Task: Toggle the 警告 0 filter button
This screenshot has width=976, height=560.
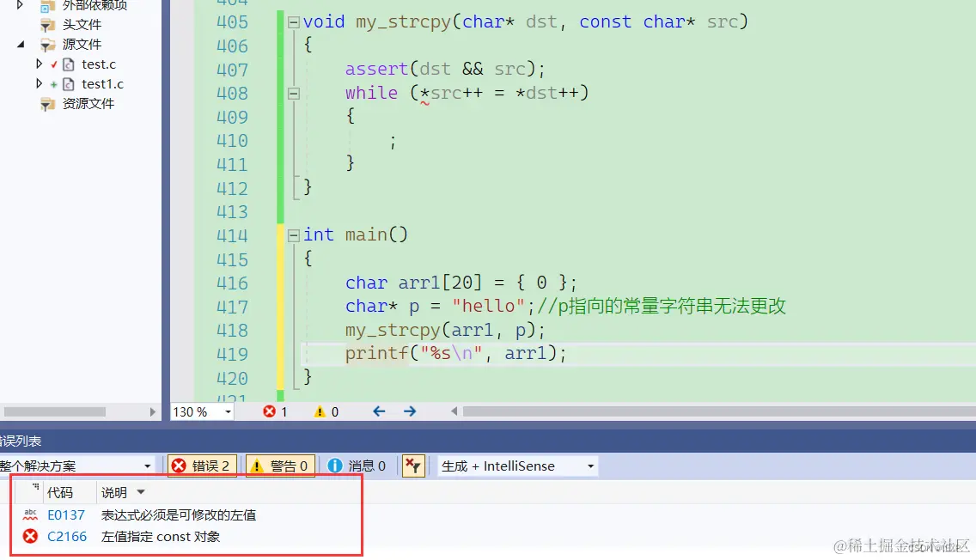Action: (280, 466)
